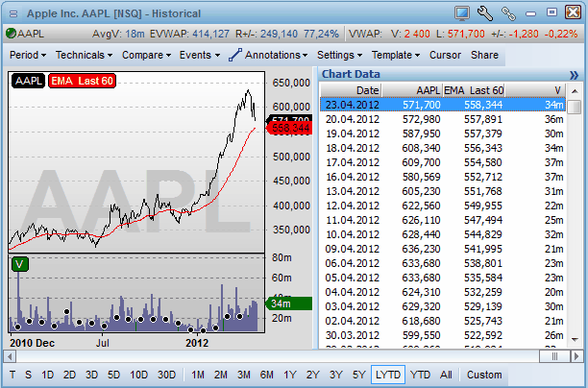
Task: Select the T time range button
Action: (12, 375)
